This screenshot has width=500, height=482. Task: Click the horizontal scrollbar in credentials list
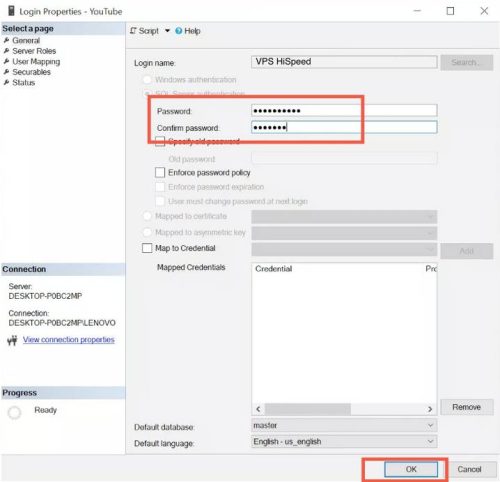pos(344,409)
